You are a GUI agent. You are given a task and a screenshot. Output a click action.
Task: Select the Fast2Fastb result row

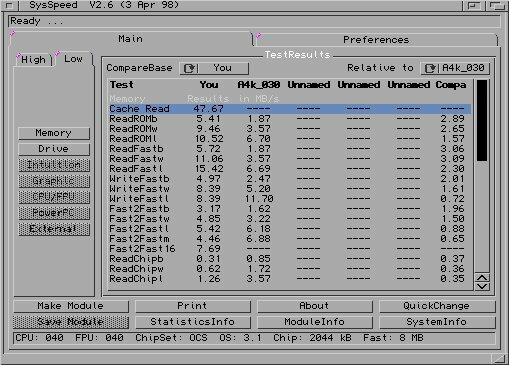[290, 209]
